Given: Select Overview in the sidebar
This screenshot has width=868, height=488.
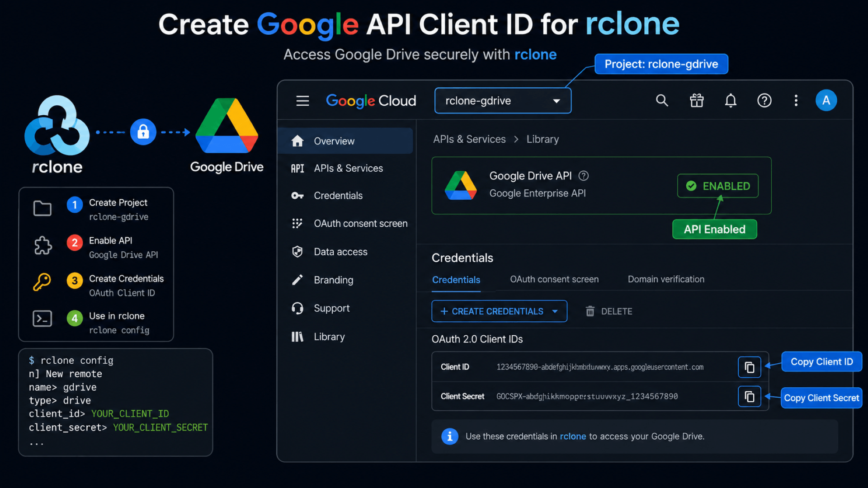Looking at the screenshot, I should pyautogui.click(x=345, y=141).
